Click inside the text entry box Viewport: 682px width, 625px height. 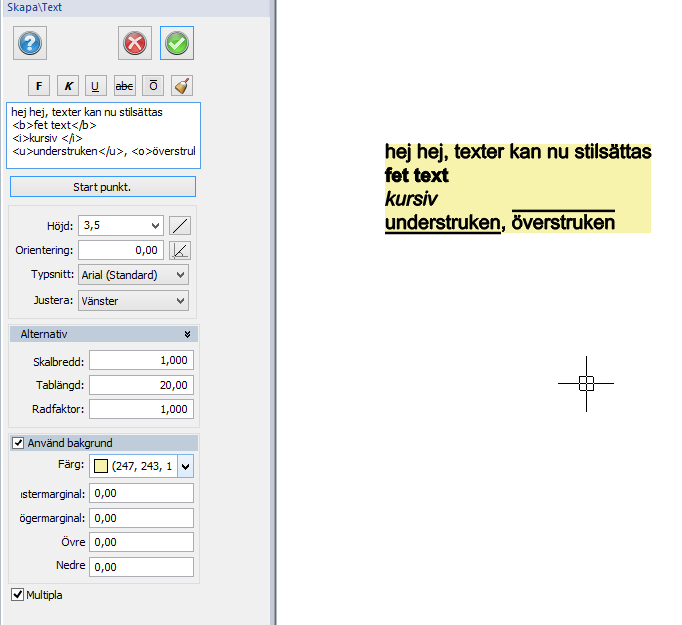click(104, 135)
